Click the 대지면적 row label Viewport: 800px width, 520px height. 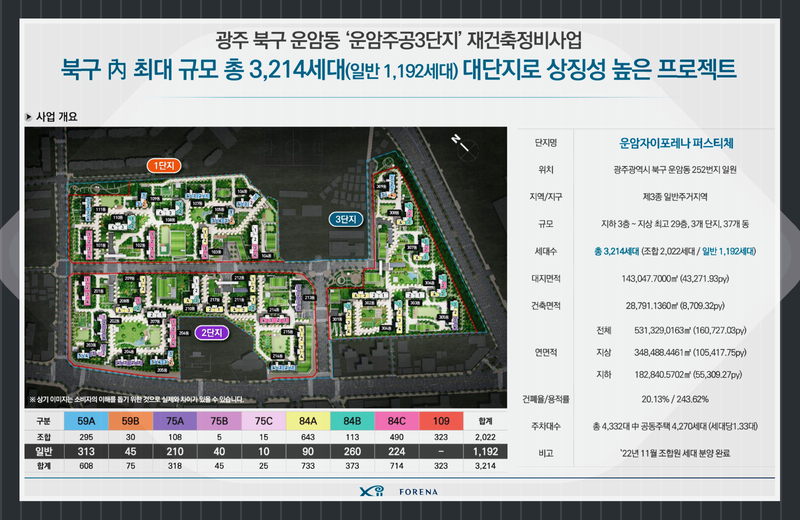[545, 279]
